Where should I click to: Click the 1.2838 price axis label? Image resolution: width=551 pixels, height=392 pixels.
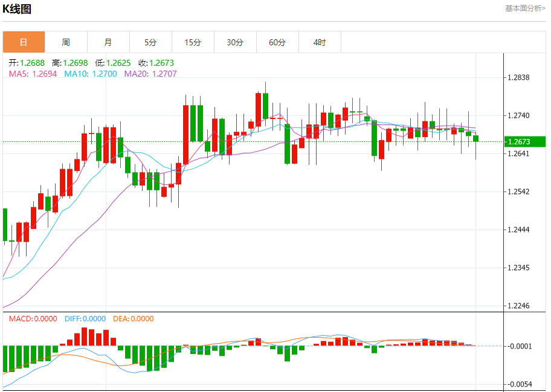(518, 78)
